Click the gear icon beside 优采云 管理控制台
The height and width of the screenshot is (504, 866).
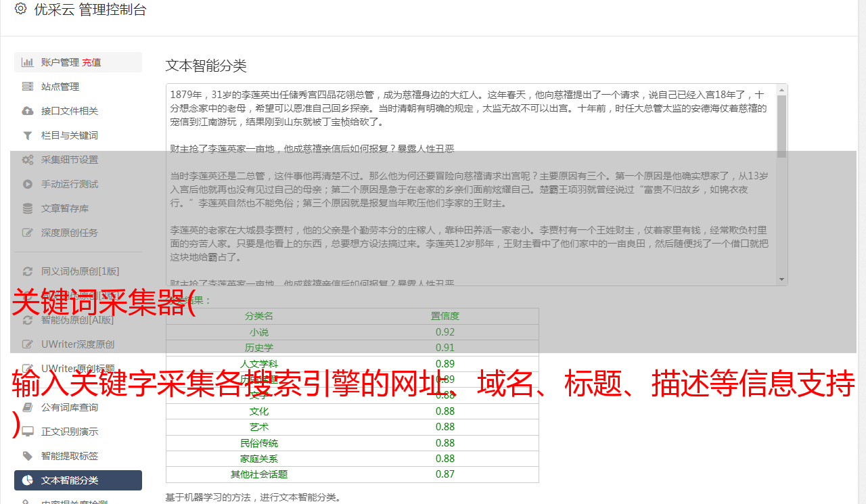point(20,9)
